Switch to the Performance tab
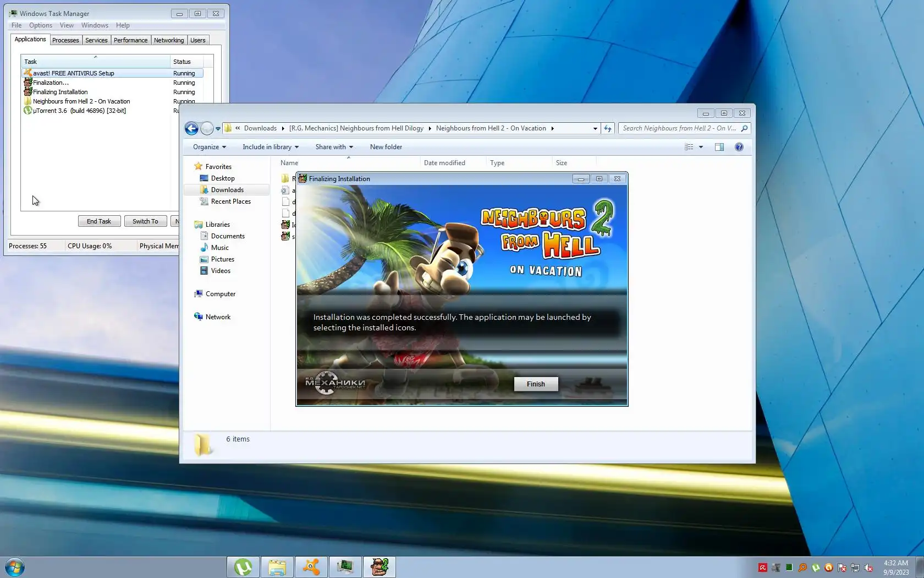The height and width of the screenshot is (578, 924). 131,40
